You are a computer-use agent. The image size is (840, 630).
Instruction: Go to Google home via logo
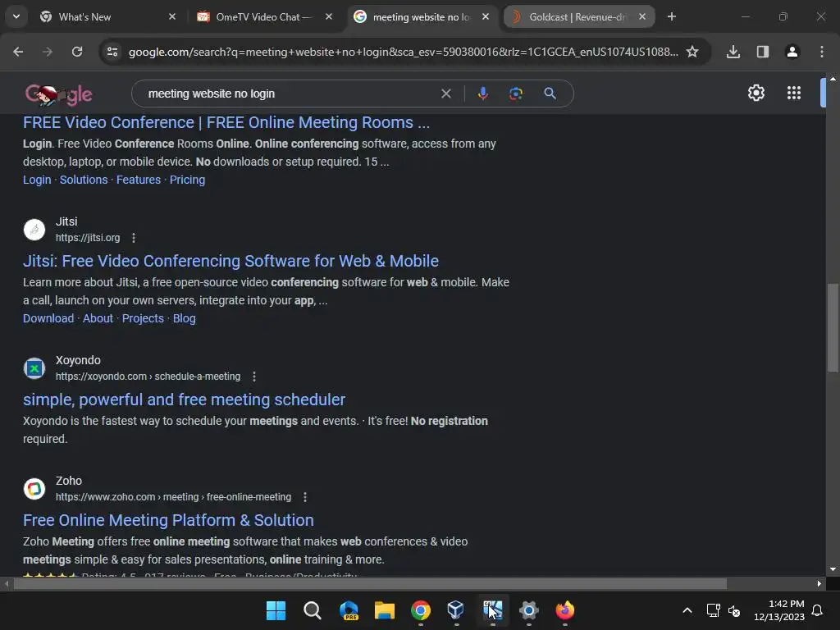[x=58, y=94]
